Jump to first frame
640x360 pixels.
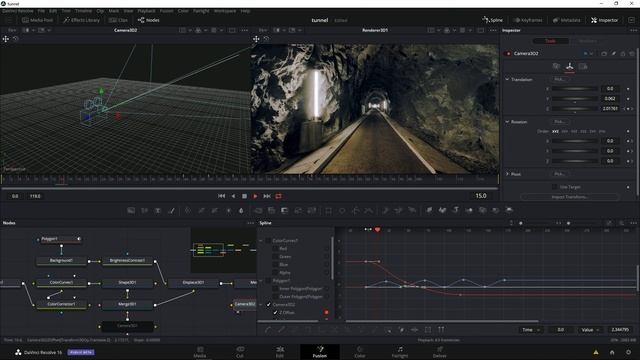coord(222,196)
